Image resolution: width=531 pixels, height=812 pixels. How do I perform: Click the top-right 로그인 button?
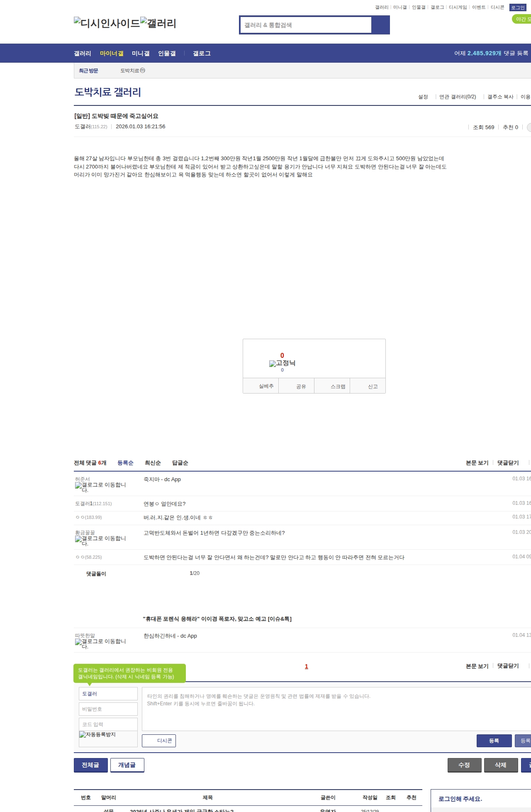click(x=518, y=7)
